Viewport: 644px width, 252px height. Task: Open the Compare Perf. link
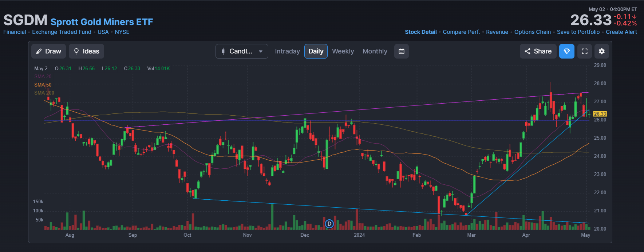pos(461,32)
